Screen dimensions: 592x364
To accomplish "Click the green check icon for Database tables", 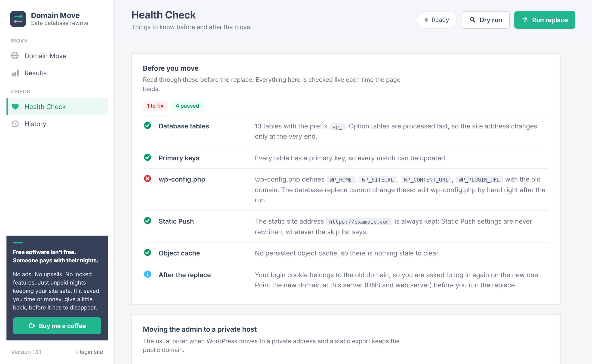I will pyautogui.click(x=148, y=125).
